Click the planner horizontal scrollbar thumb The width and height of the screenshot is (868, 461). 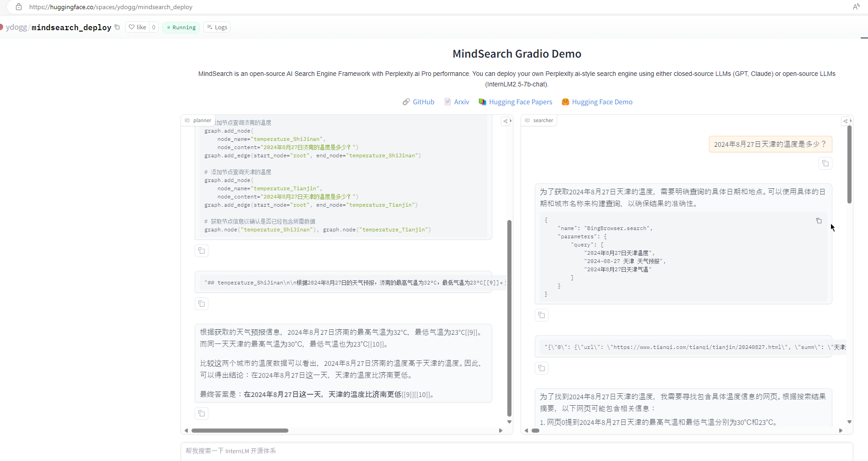[240, 430]
